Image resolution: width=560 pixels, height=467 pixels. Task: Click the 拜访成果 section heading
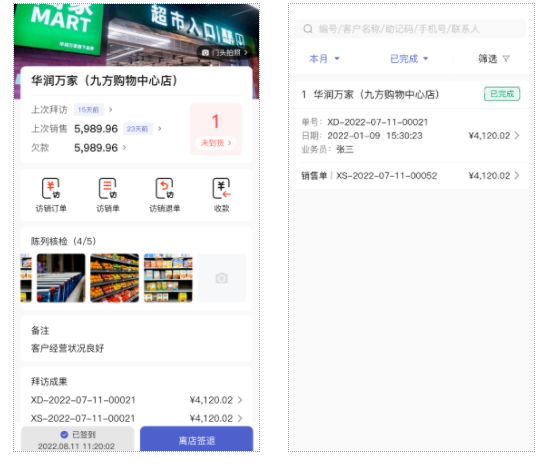pos(49,382)
